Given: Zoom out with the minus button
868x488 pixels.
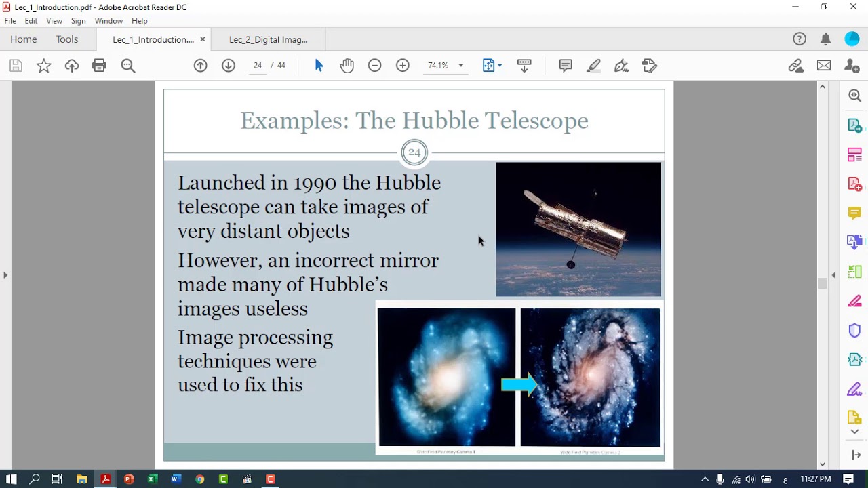Looking at the screenshot, I should [x=375, y=66].
